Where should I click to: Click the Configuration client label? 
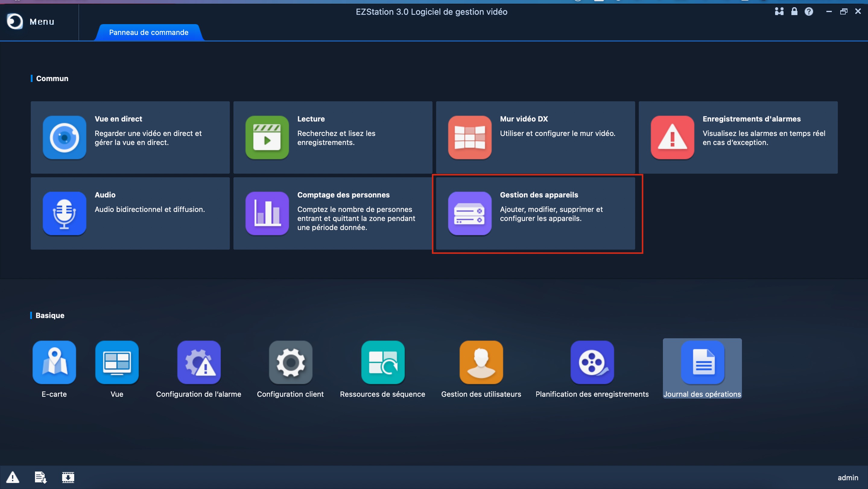[x=290, y=394]
